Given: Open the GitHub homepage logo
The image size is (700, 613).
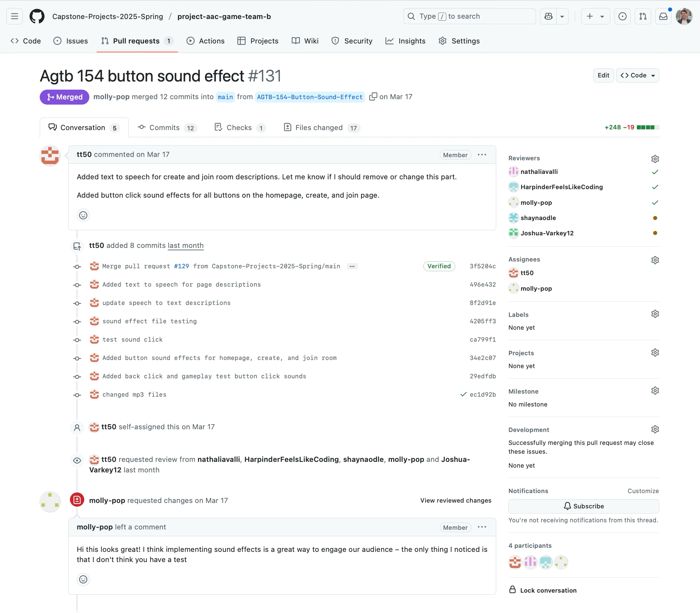Looking at the screenshot, I should pyautogui.click(x=37, y=16).
